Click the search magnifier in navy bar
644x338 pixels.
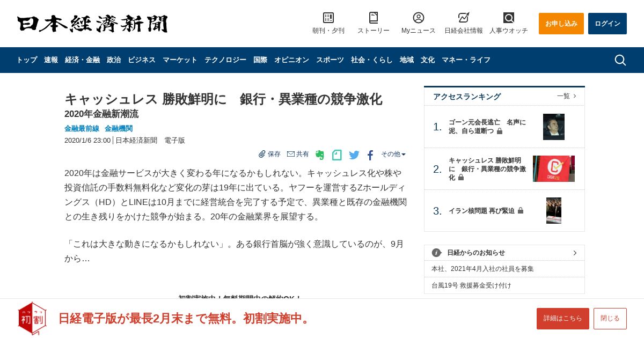tap(620, 60)
